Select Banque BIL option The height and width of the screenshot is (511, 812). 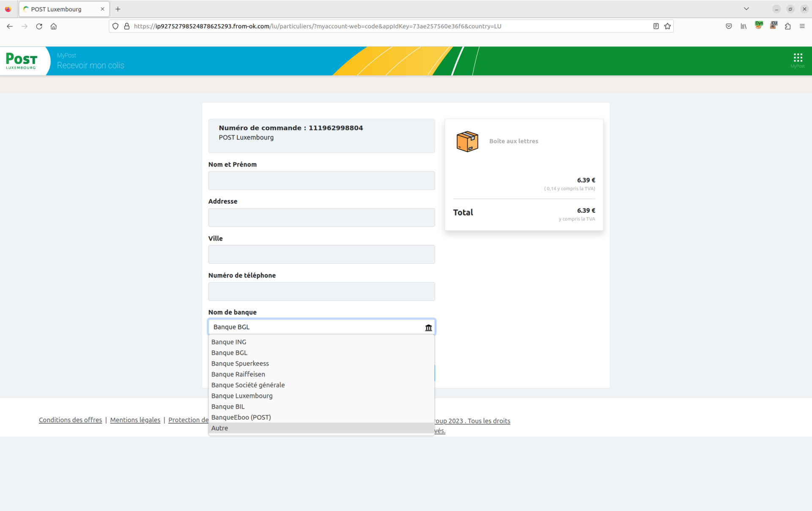click(x=321, y=407)
